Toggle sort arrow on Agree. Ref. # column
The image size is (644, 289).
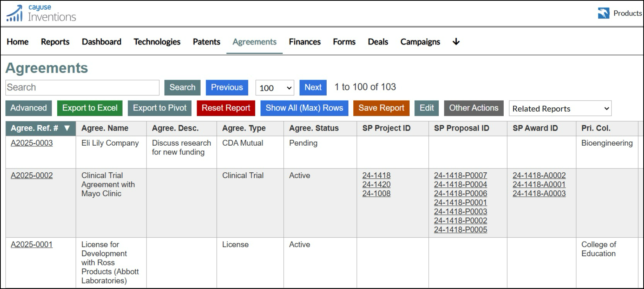(67, 128)
